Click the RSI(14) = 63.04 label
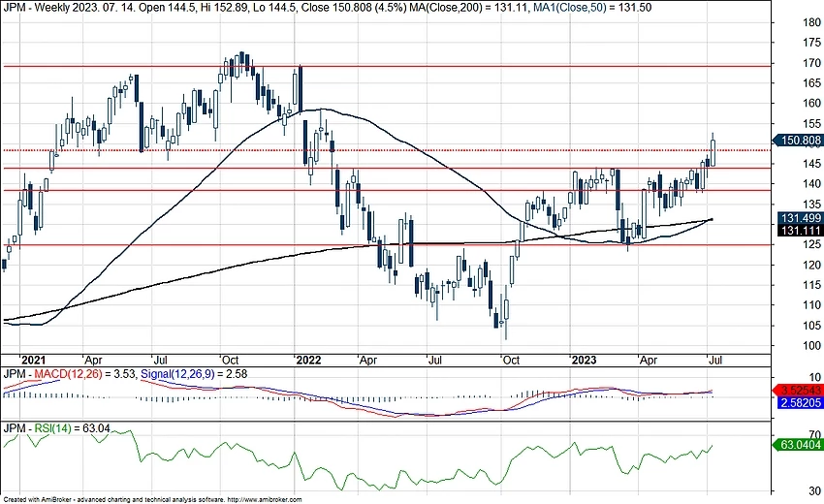 pyautogui.click(x=73, y=428)
